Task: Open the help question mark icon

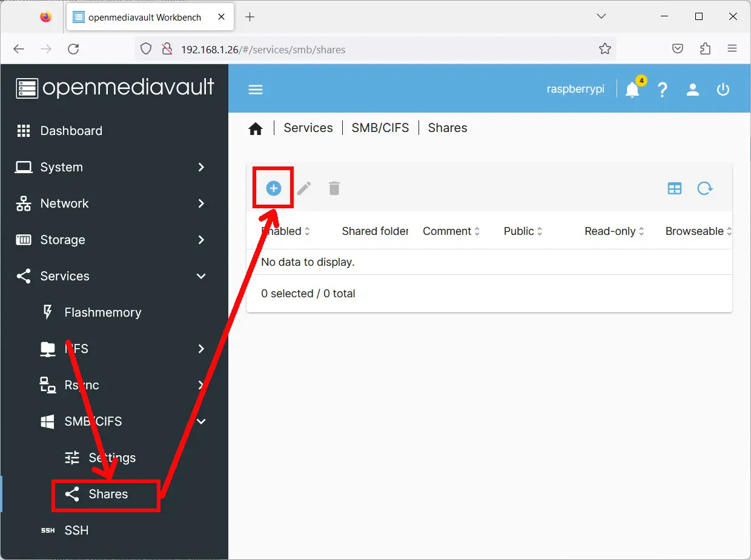Action: (x=663, y=90)
